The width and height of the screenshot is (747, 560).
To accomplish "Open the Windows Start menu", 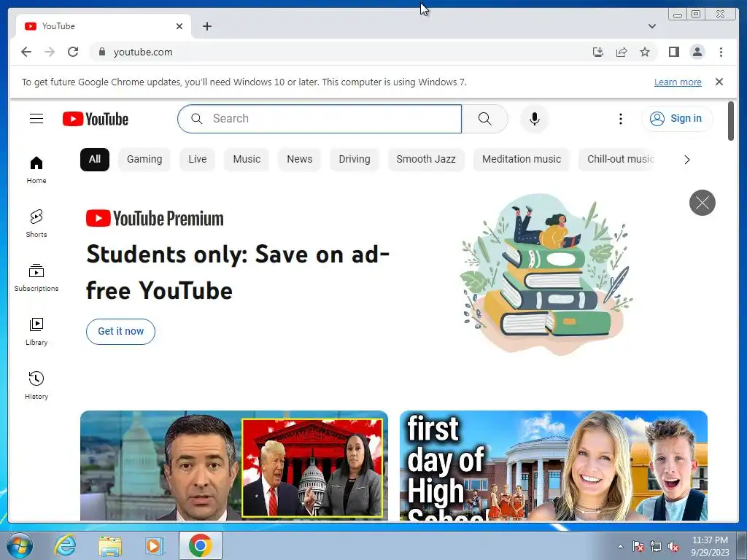I will pyautogui.click(x=19, y=545).
